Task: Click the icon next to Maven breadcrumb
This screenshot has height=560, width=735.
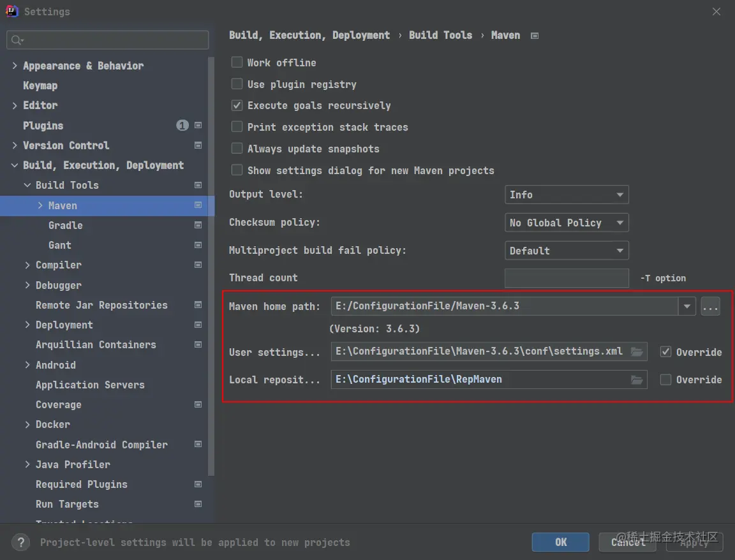Action: [535, 36]
